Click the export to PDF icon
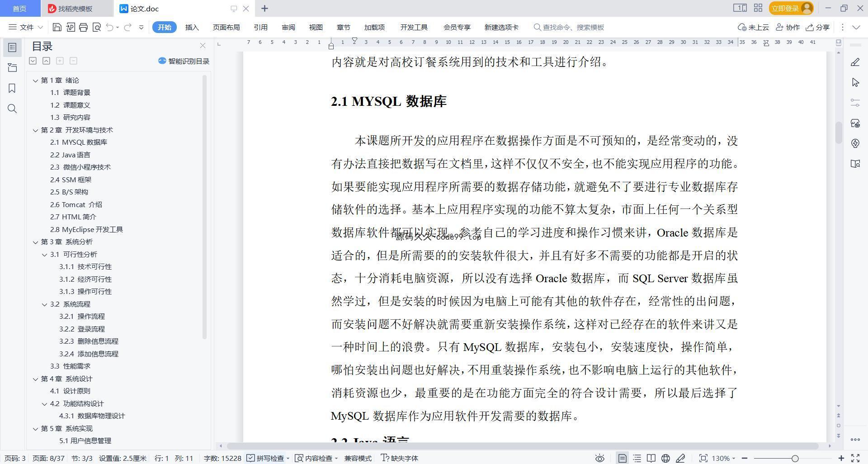 (x=70, y=27)
